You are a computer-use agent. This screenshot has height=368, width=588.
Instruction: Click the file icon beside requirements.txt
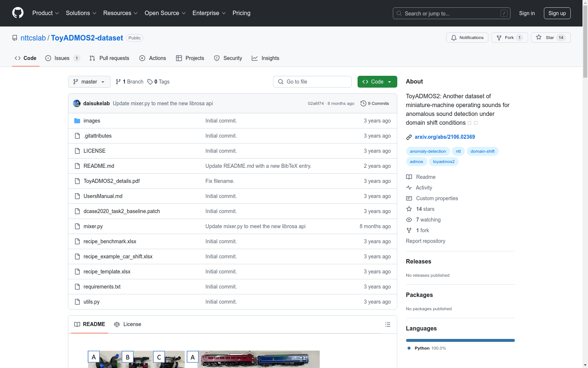(x=77, y=287)
